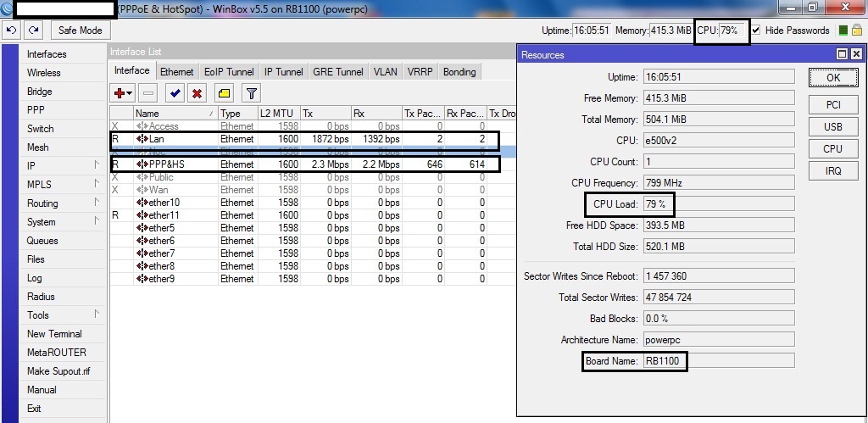Click the ethernet icon beside ether9
The image size is (868, 423).
coord(142,279)
